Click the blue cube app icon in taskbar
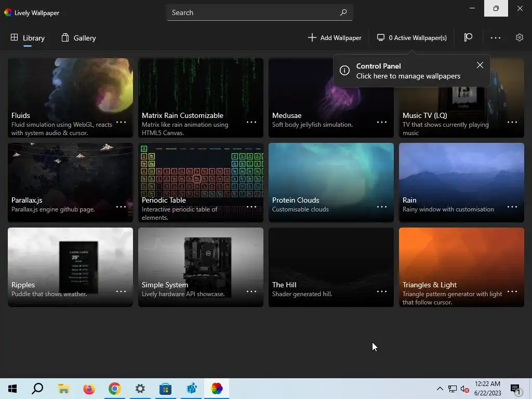 191,389
